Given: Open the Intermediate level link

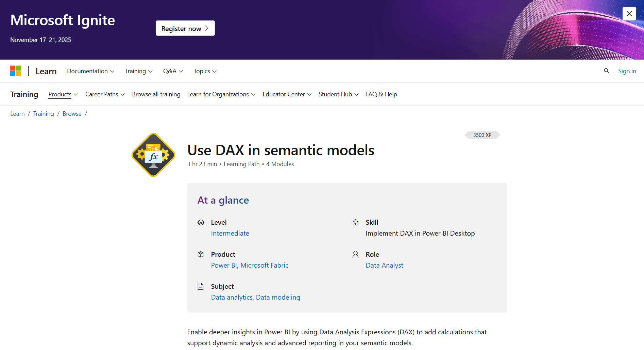Looking at the screenshot, I should pyautogui.click(x=230, y=233).
